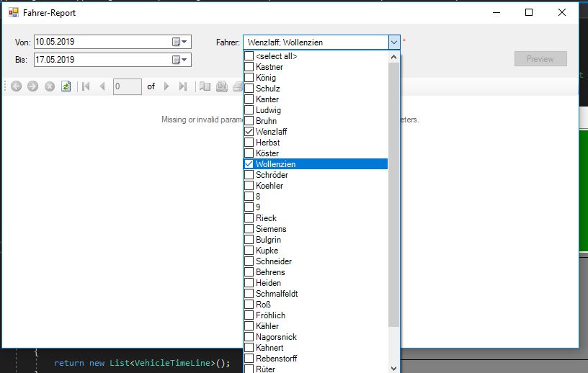Check the Behrens driver checkbox
588x373 pixels.
pyautogui.click(x=249, y=272)
